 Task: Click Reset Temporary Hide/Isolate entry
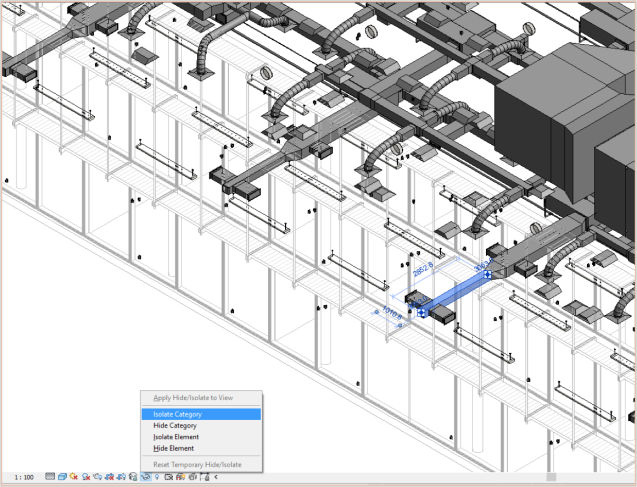tap(201, 464)
